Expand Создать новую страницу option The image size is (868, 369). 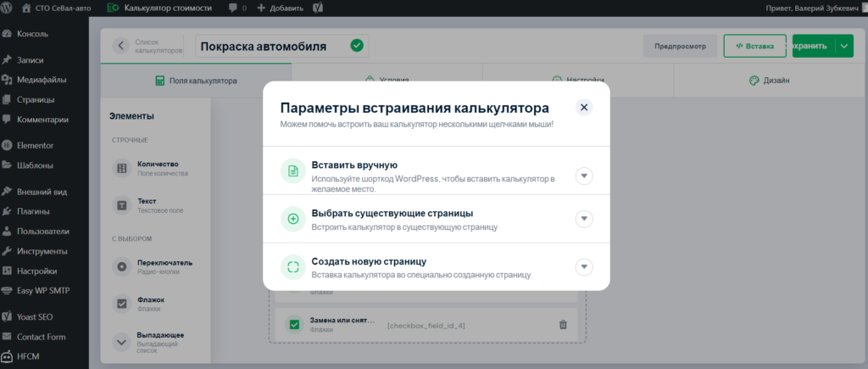coord(584,267)
